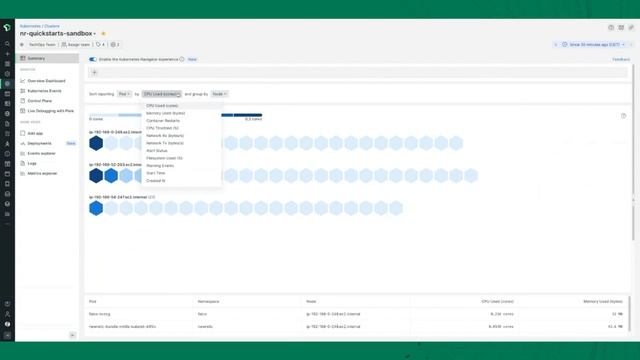This screenshot has height=360, width=640.
Task: Click the Feedback link
Action: 621,60
